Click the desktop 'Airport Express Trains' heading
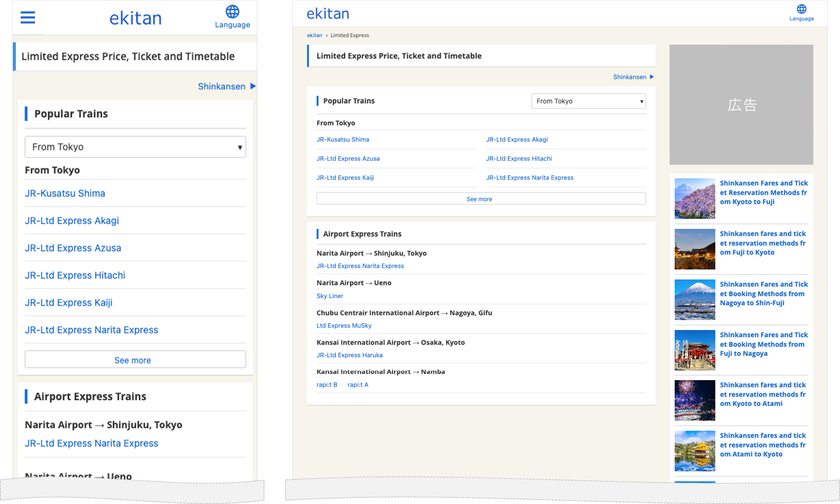The width and height of the screenshot is (840, 504). [x=362, y=234]
